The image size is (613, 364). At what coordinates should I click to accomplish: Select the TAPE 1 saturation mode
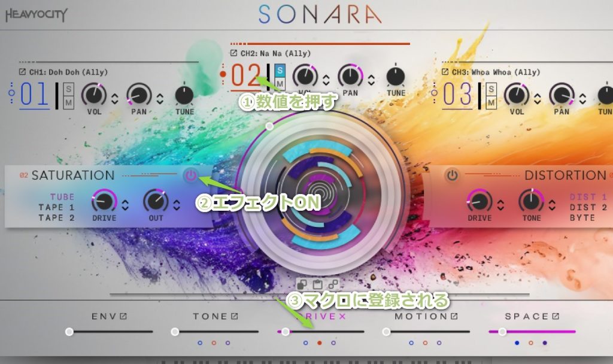(57, 207)
